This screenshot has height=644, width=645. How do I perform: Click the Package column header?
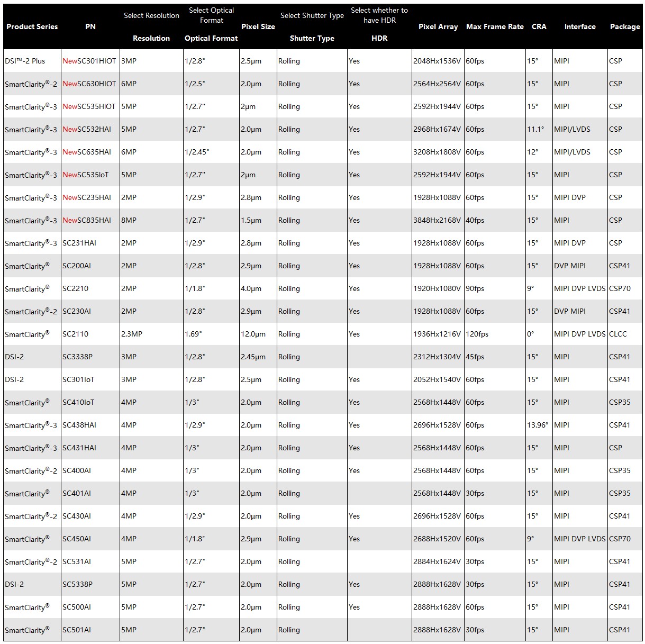[x=625, y=26]
